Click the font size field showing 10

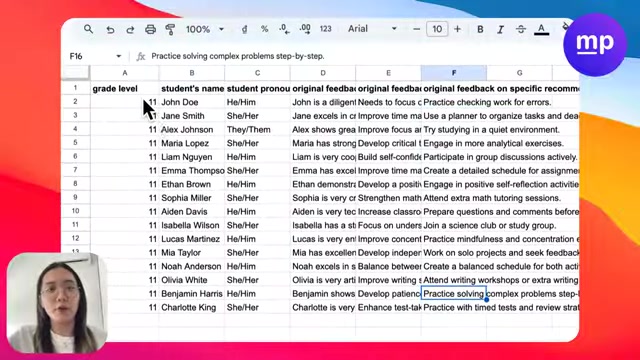437,29
